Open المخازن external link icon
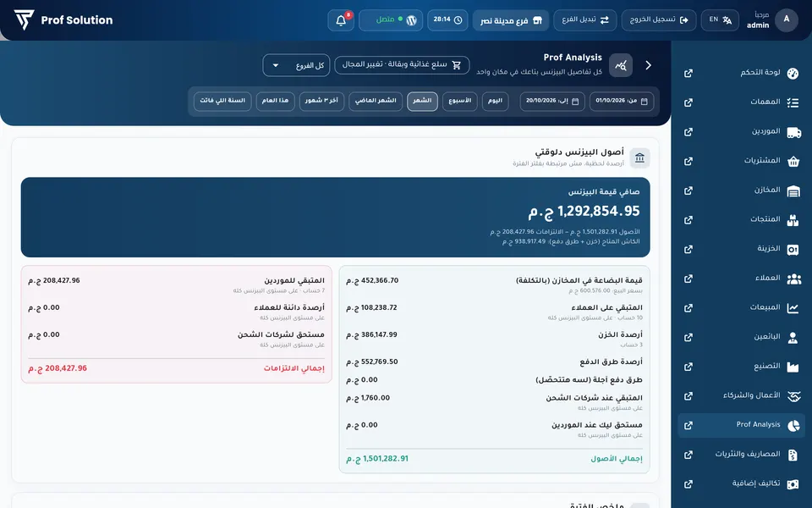812x508 pixels. pyautogui.click(x=689, y=190)
